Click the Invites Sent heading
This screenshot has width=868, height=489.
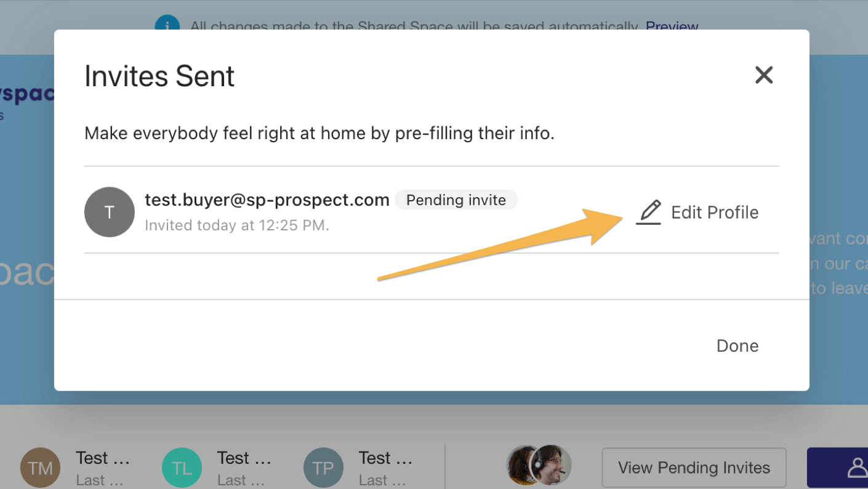(159, 76)
